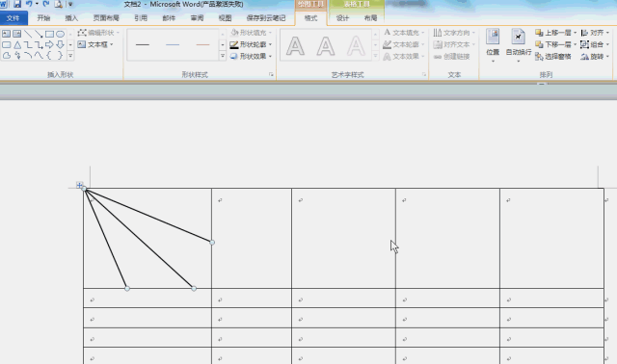Viewport: 617px width, 364px height.
Task: Select the Vertical Text Box shape
Action: (17, 34)
